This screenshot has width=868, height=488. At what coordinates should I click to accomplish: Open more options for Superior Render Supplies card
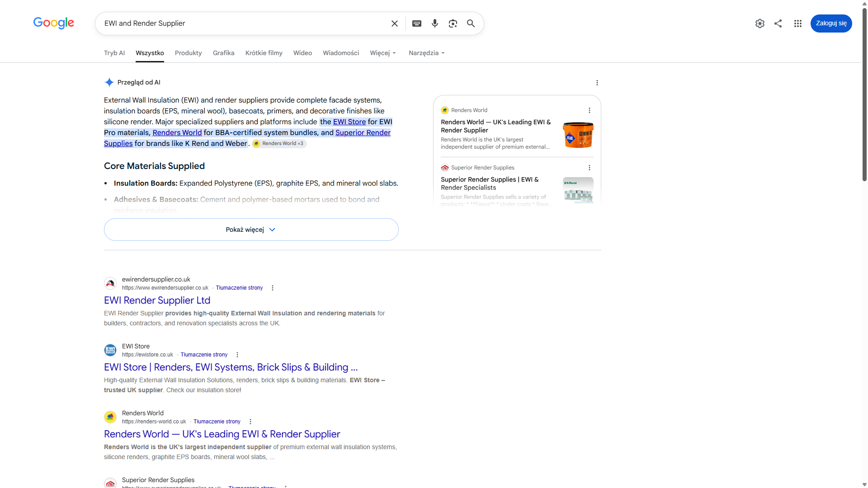(x=590, y=168)
